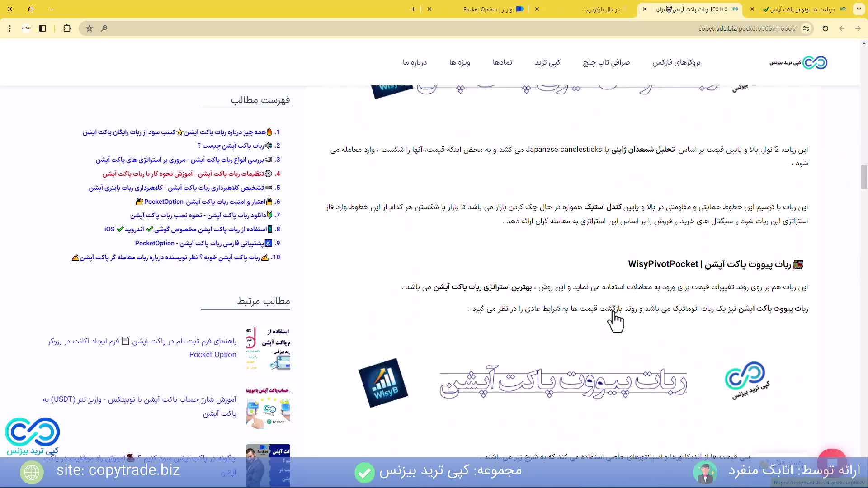The image size is (868, 488).
Task: Switch to دریافت کد بونوس پاکت آپشن tab
Action: coord(798,9)
